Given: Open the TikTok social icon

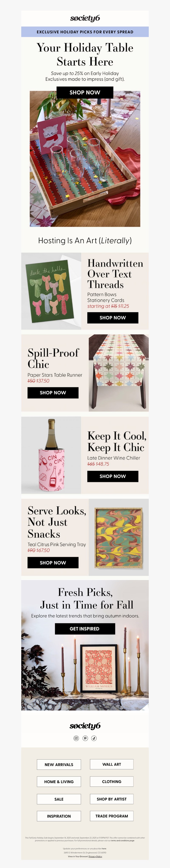Looking at the screenshot, I should [94, 738].
